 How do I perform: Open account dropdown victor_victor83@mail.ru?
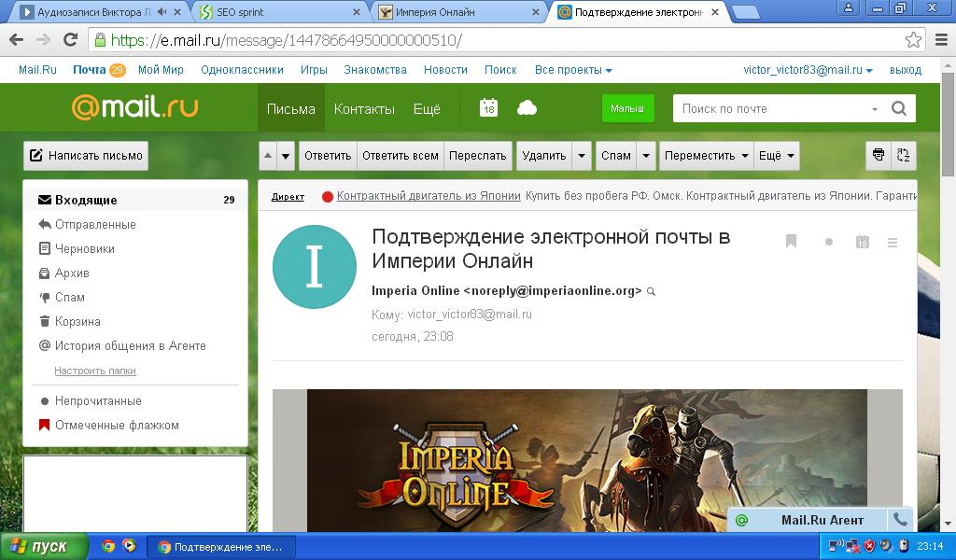click(x=808, y=69)
